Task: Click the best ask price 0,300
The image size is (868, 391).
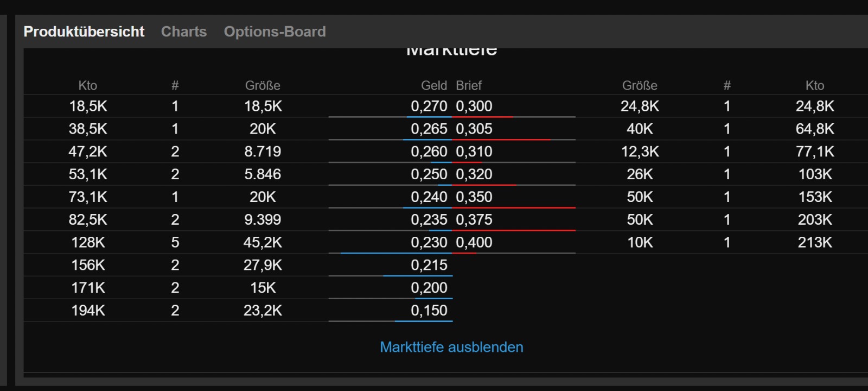Action: (474, 106)
